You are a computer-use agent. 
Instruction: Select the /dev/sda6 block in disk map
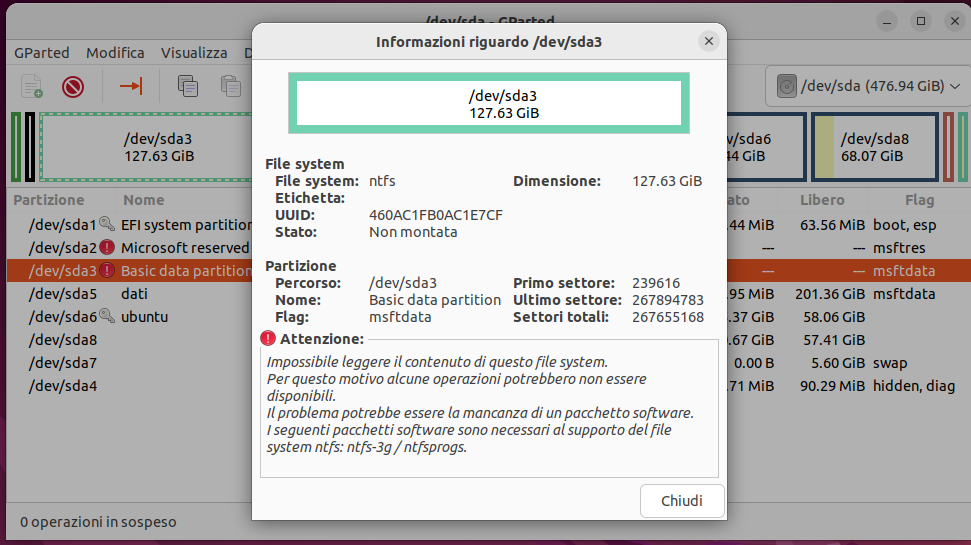pyautogui.click(x=767, y=147)
